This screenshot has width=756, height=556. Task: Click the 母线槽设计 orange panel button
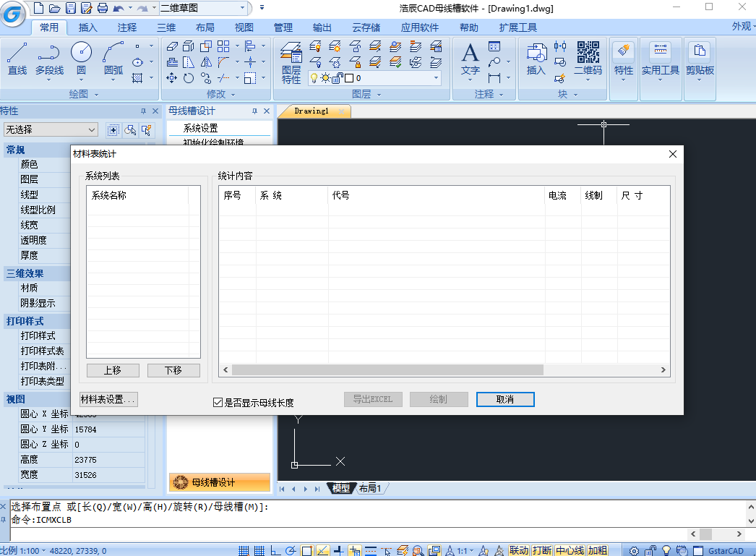click(220, 482)
